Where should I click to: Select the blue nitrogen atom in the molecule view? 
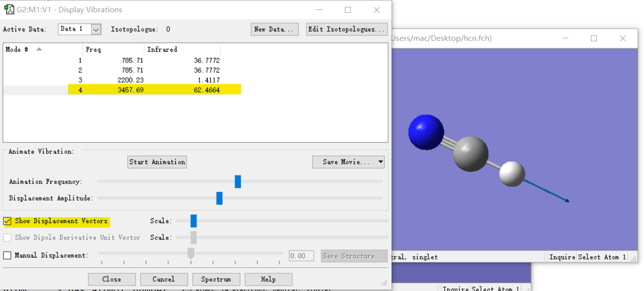click(426, 132)
